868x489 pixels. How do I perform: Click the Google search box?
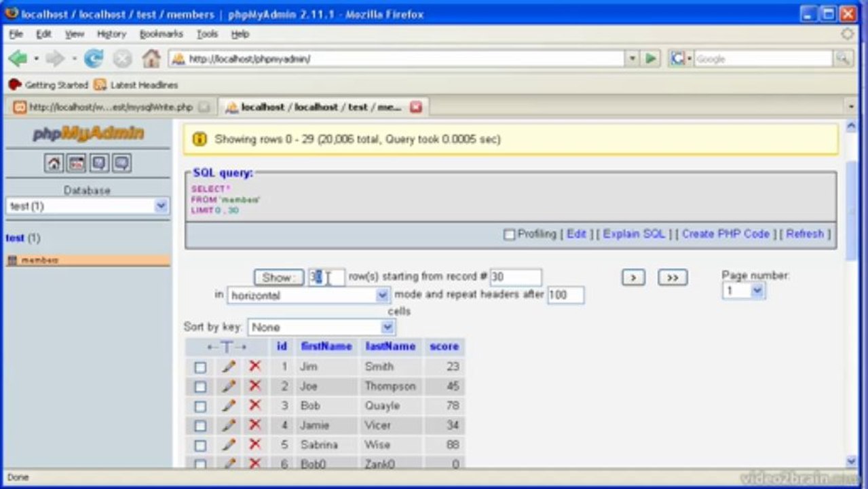tap(763, 59)
